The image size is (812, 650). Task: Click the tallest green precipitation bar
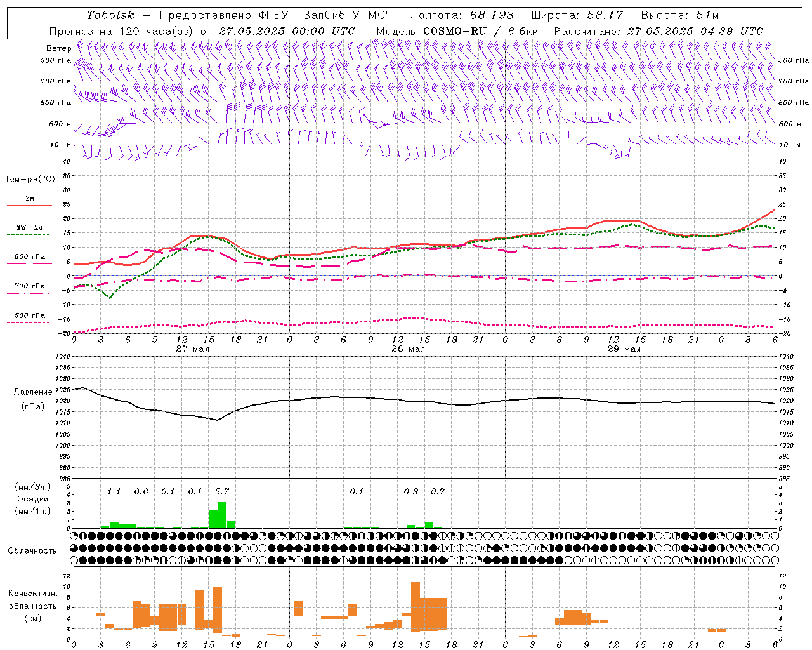222,515
